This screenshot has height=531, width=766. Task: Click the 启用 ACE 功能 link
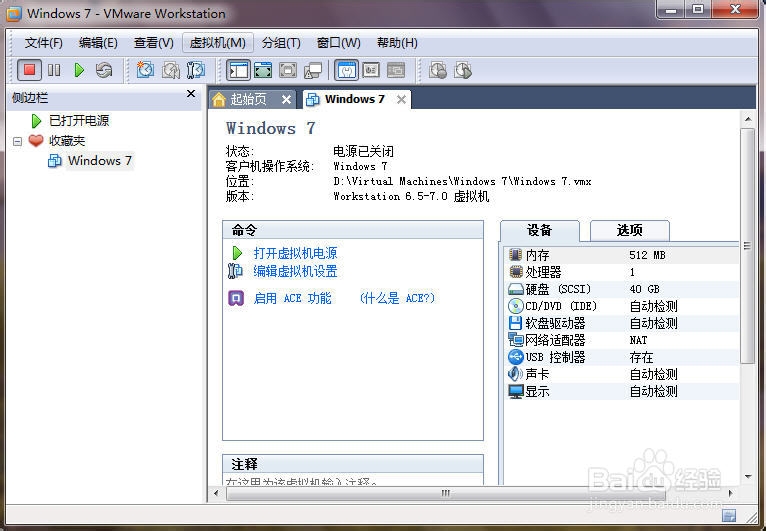click(x=292, y=298)
